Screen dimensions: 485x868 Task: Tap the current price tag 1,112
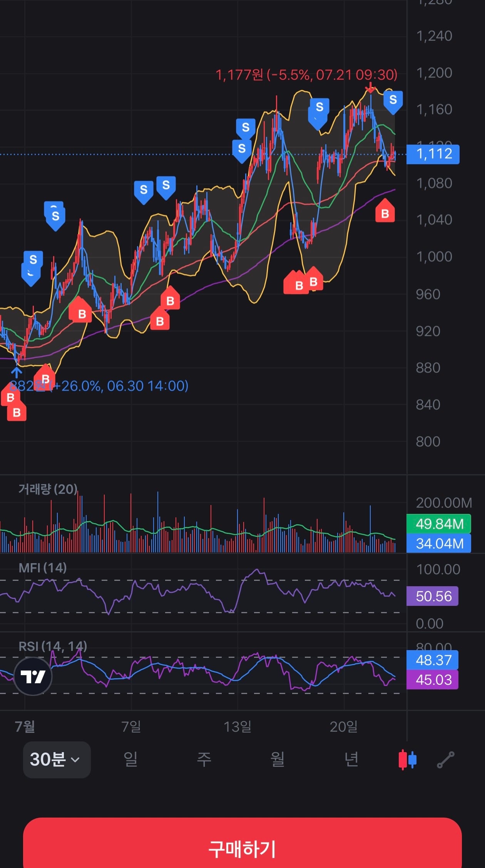[x=433, y=154]
